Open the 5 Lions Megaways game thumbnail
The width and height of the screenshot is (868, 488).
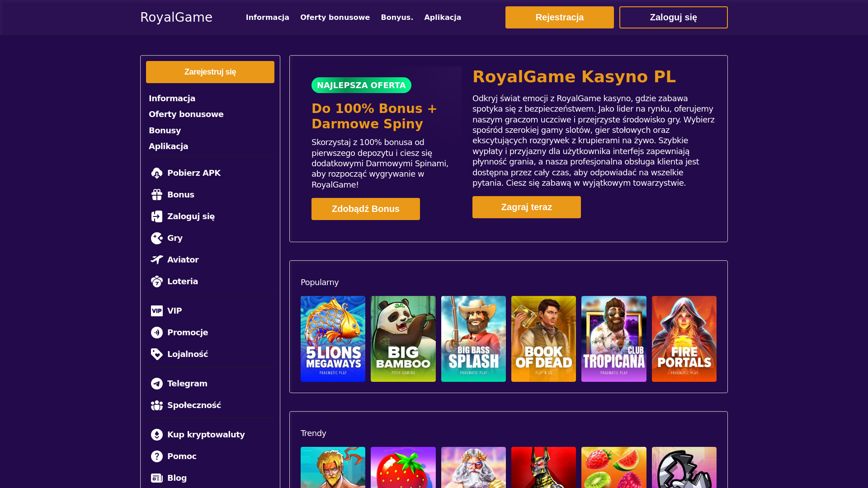pos(333,339)
